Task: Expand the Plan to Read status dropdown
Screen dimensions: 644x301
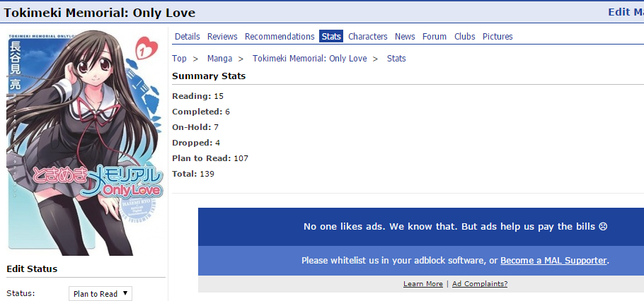Action: (x=100, y=294)
